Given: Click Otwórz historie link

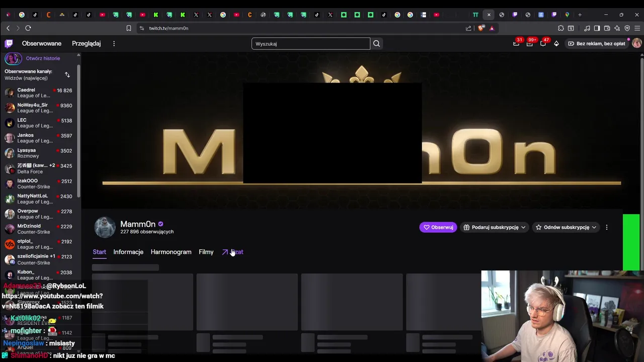Looking at the screenshot, I should point(43,58).
